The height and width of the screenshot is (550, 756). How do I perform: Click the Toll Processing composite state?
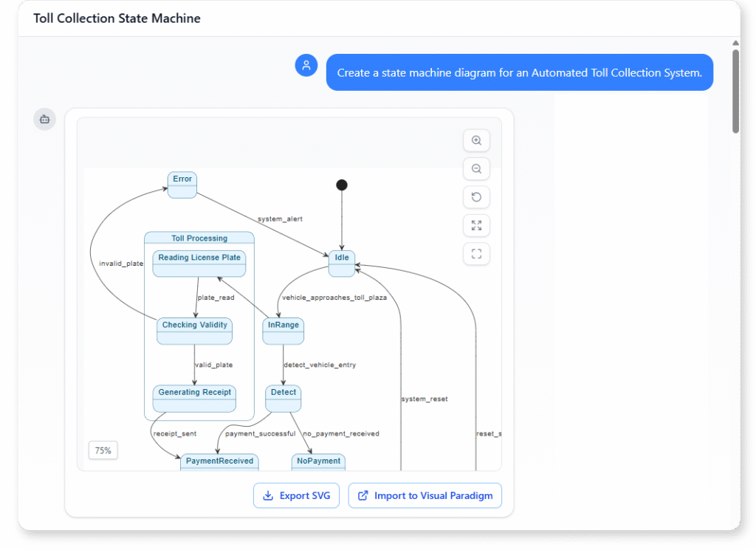199,237
